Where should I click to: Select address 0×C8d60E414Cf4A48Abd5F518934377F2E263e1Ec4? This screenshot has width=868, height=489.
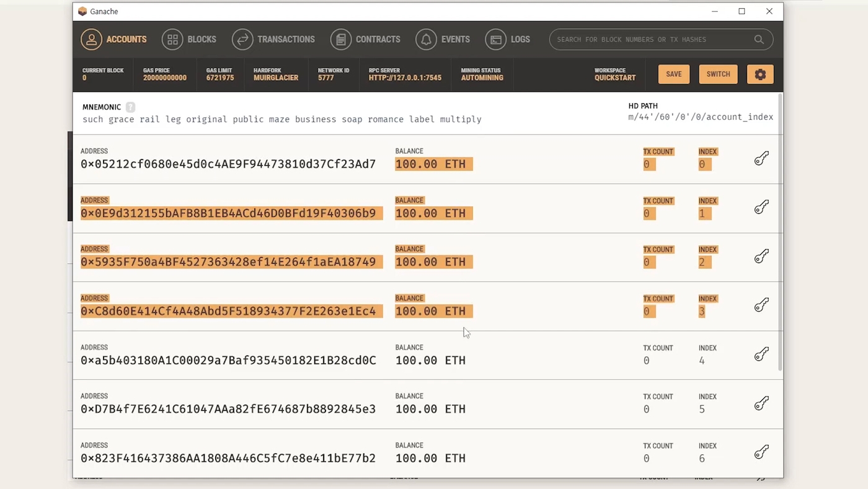[x=228, y=311]
